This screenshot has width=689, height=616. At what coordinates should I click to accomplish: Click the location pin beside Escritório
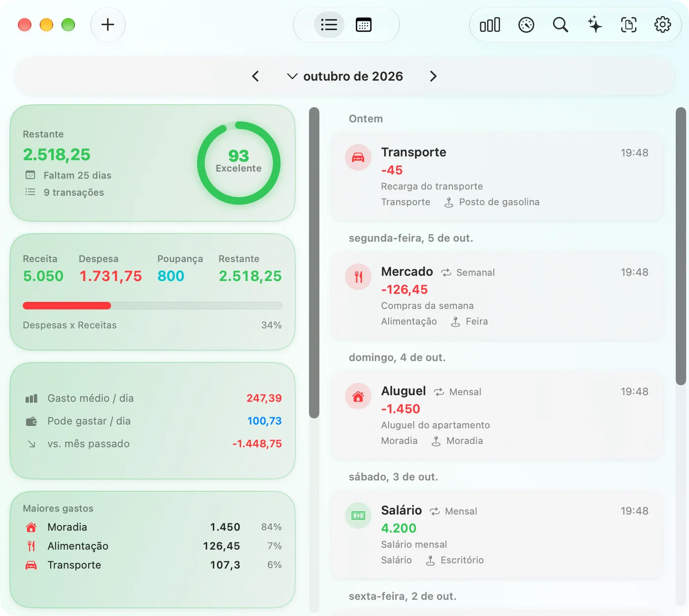[431, 560]
